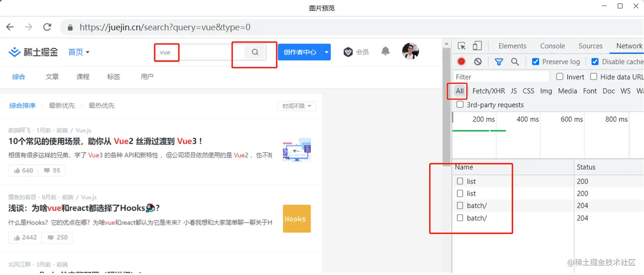The width and height of the screenshot is (644, 275).
Task: Select the 文章 search tab
Action: [x=52, y=77]
